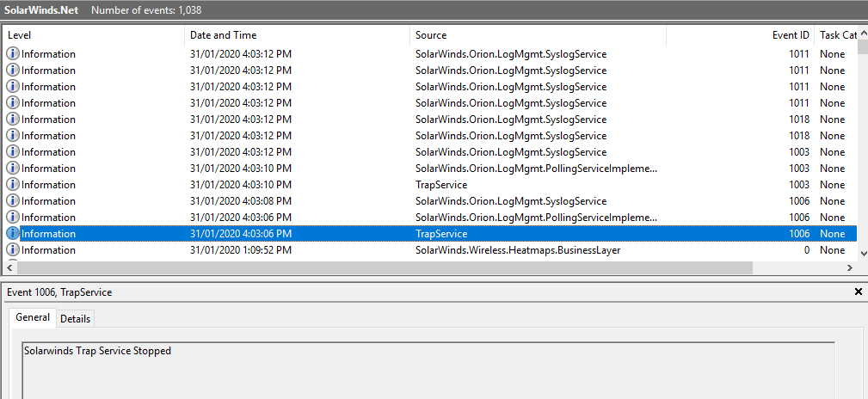Click Event ID 0 cell
The image size is (868, 399).
tap(807, 250)
